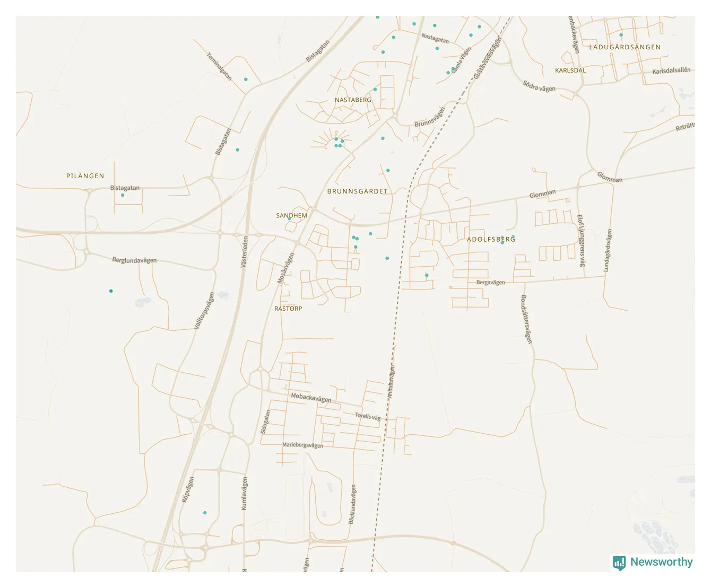The image size is (711, 588).
Task: Click the data point on the Sandhem label
Action: click(x=289, y=218)
